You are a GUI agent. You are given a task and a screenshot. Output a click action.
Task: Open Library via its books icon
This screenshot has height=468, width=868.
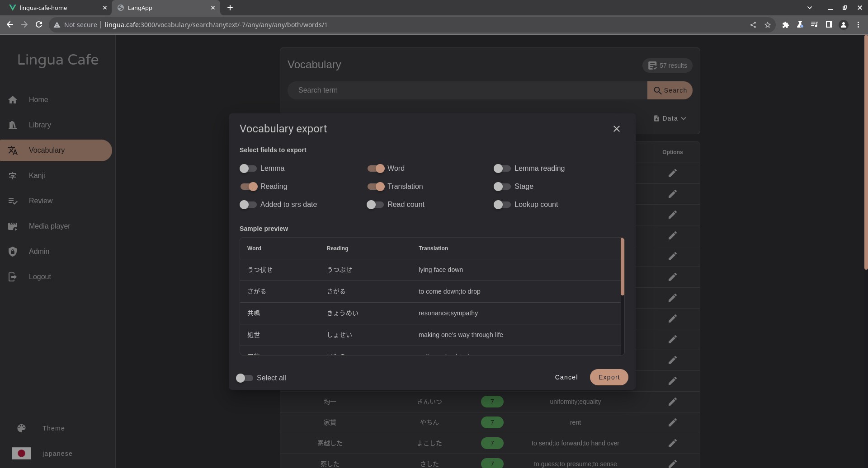(13, 125)
